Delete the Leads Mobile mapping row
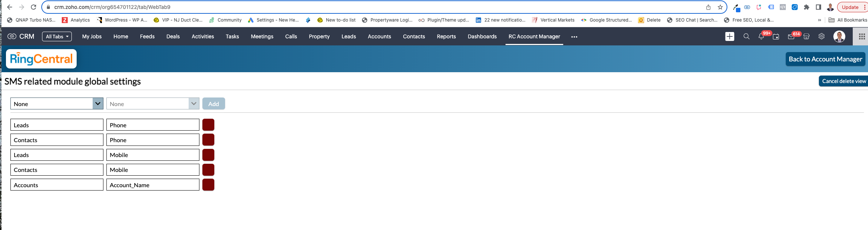The height and width of the screenshot is (230, 868). click(x=208, y=155)
